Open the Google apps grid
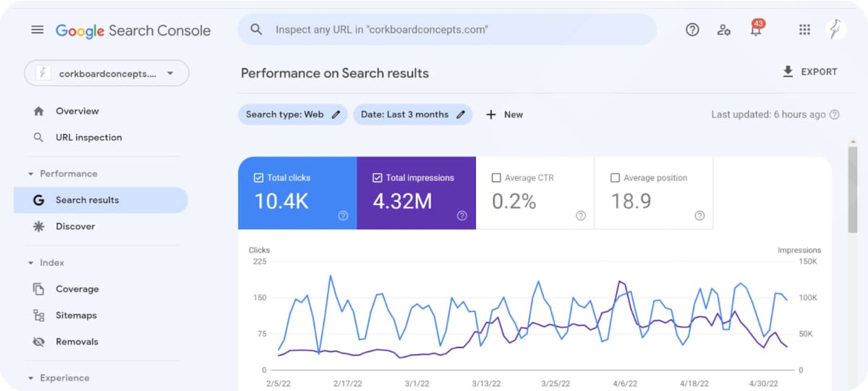 [x=804, y=30]
